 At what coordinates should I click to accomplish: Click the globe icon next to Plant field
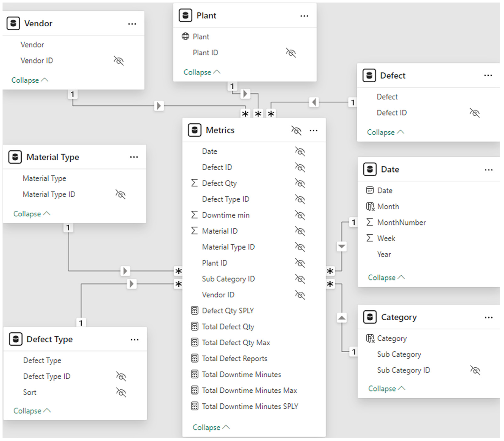(x=185, y=36)
